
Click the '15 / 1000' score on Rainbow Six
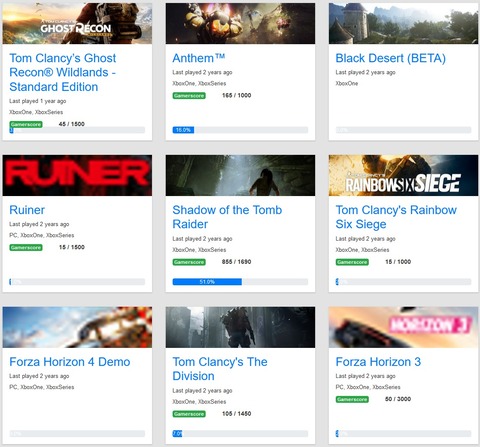click(x=398, y=262)
